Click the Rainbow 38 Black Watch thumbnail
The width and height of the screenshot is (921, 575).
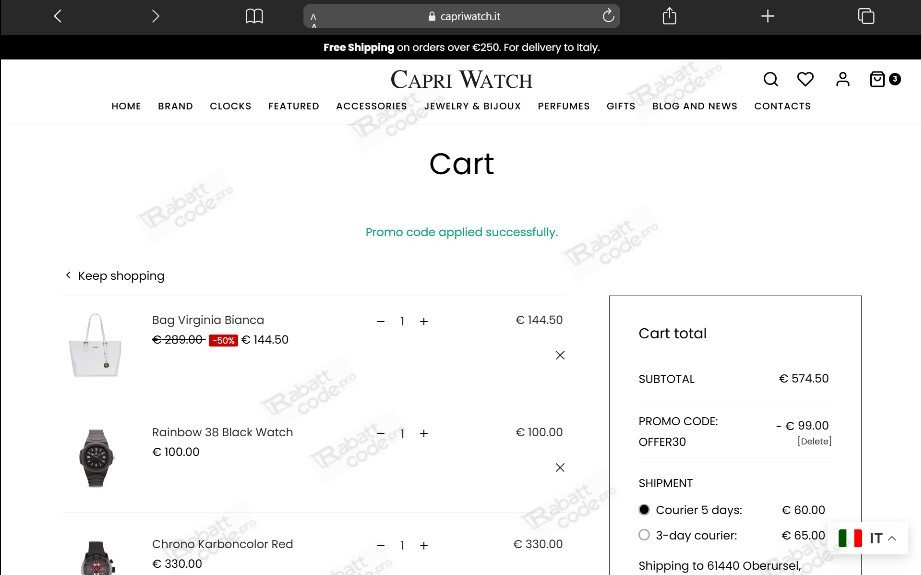pyautogui.click(x=96, y=458)
